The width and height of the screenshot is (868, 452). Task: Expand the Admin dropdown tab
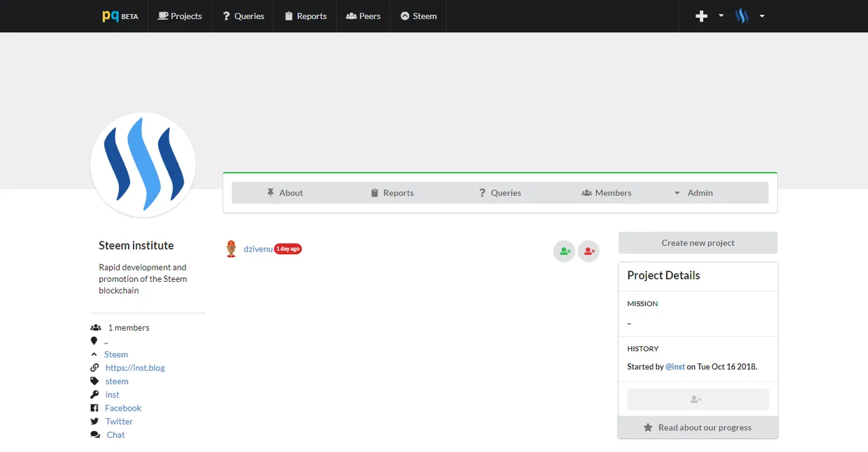click(x=693, y=193)
